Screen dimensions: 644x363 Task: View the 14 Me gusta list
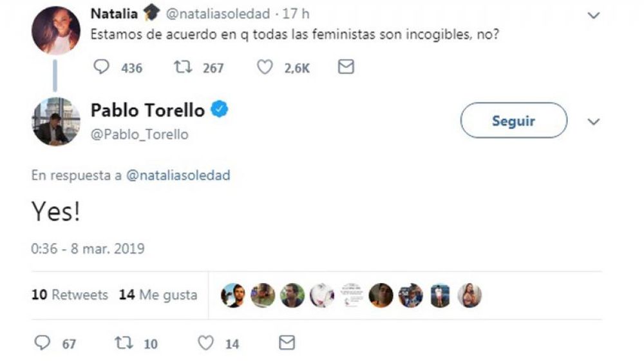pyautogui.click(x=158, y=295)
